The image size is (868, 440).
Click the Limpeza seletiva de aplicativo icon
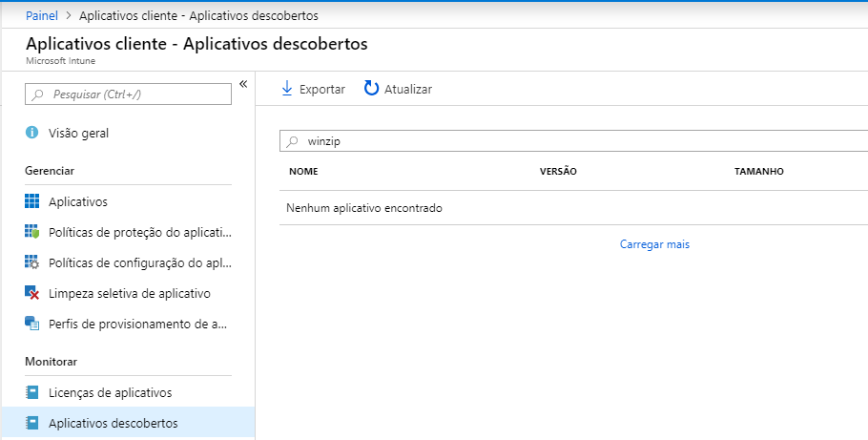click(x=31, y=293)
